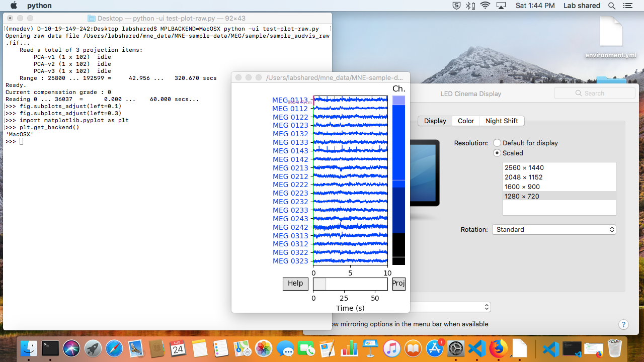644x362 pixels.
Task: Click the vertical channel selection color bar
Action: [398, 180]
